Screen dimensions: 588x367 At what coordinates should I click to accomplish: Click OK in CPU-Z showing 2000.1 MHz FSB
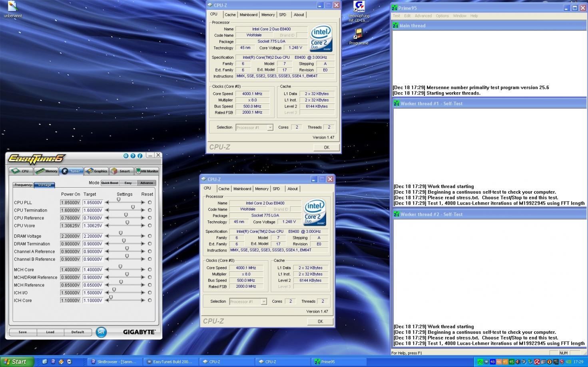[x=327, y=147]
